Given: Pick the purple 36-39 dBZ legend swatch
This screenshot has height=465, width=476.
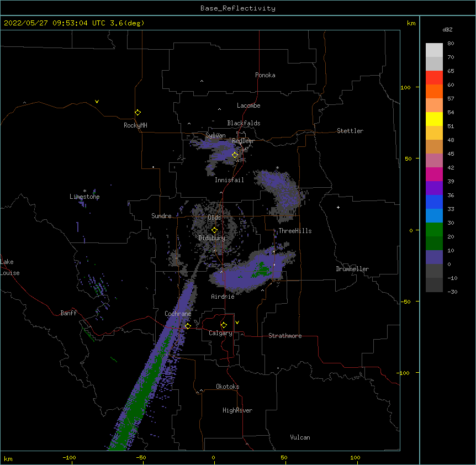Looking at the screenshot, I should (x=434, y=188).
